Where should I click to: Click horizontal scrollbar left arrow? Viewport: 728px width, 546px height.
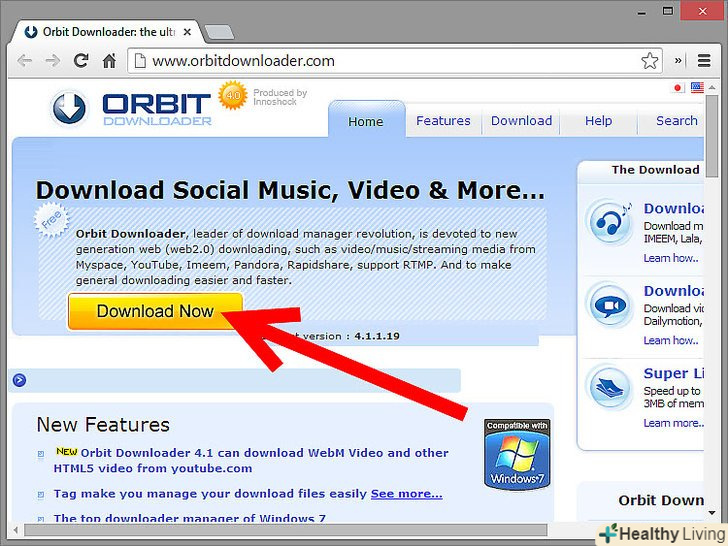click(16, 530)
